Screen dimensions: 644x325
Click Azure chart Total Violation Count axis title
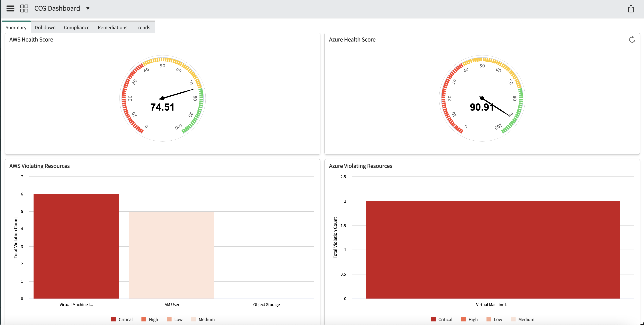(335, 238)
